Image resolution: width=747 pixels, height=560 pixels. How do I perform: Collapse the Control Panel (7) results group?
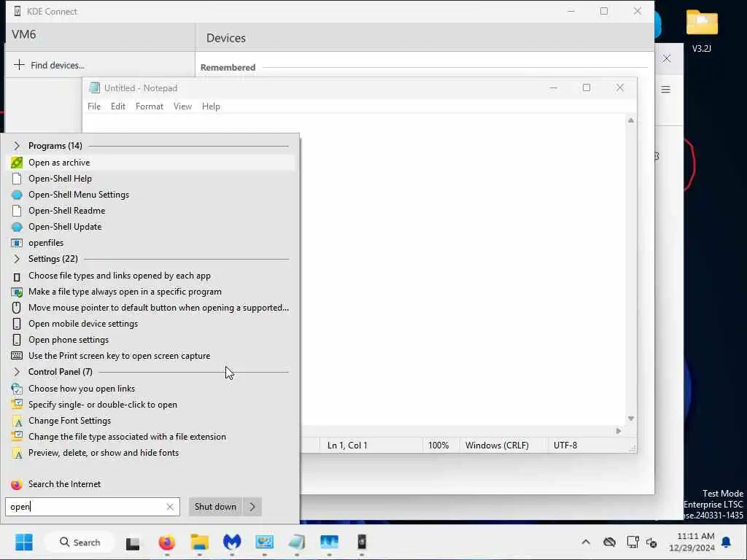tap(17, 372)
